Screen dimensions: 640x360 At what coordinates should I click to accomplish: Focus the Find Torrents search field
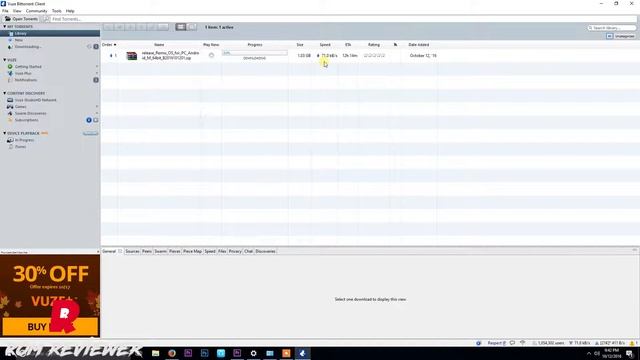343,19
